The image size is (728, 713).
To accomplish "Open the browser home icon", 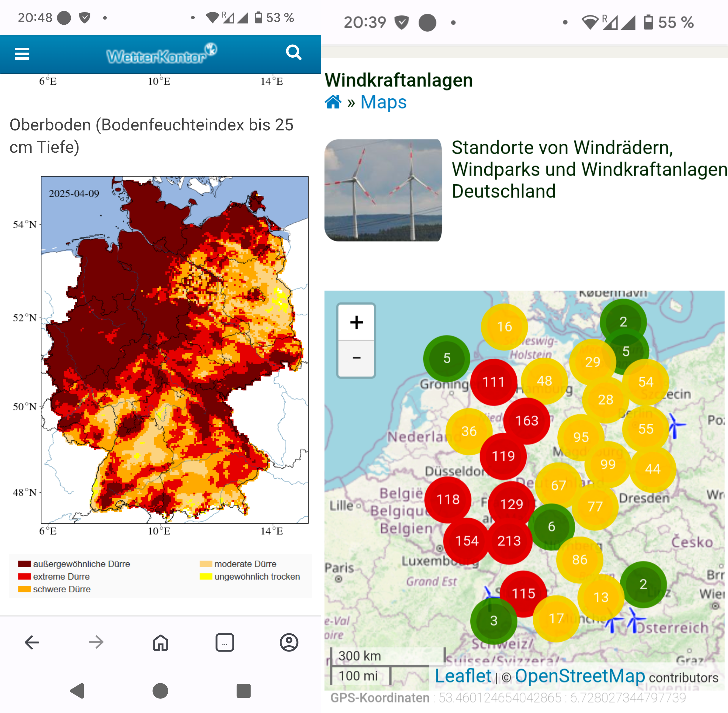I will point(160,642).
